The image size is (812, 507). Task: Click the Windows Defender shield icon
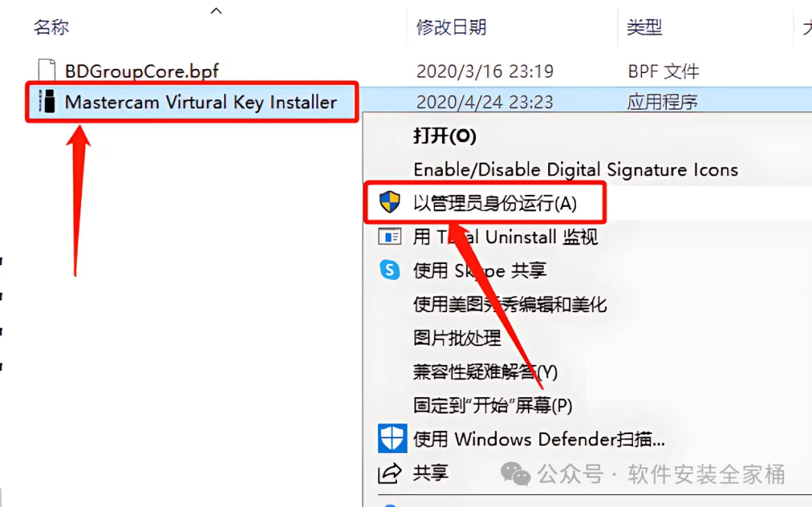coord(392,439)
